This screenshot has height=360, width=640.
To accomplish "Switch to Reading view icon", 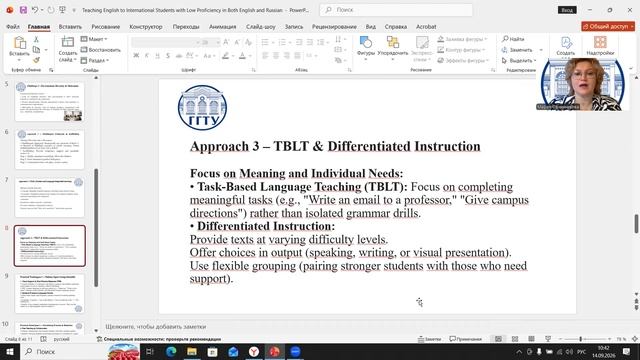I will click(531, 339).
